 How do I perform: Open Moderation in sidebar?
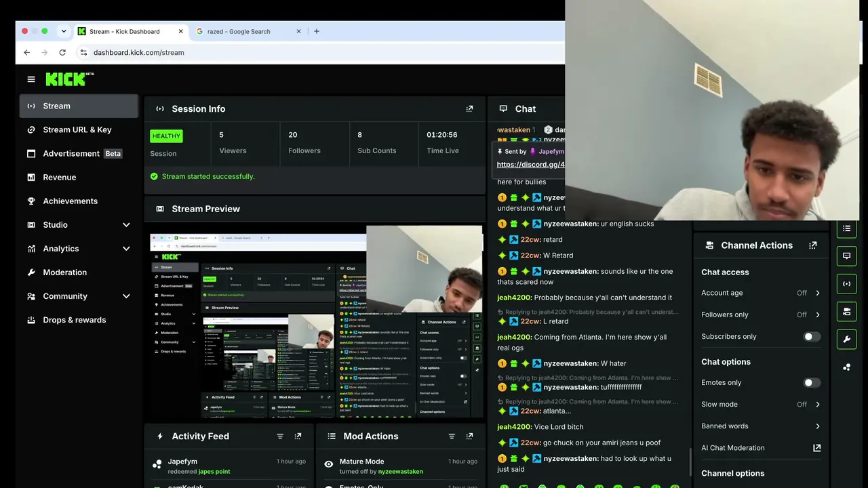click(x=79, y=272)
